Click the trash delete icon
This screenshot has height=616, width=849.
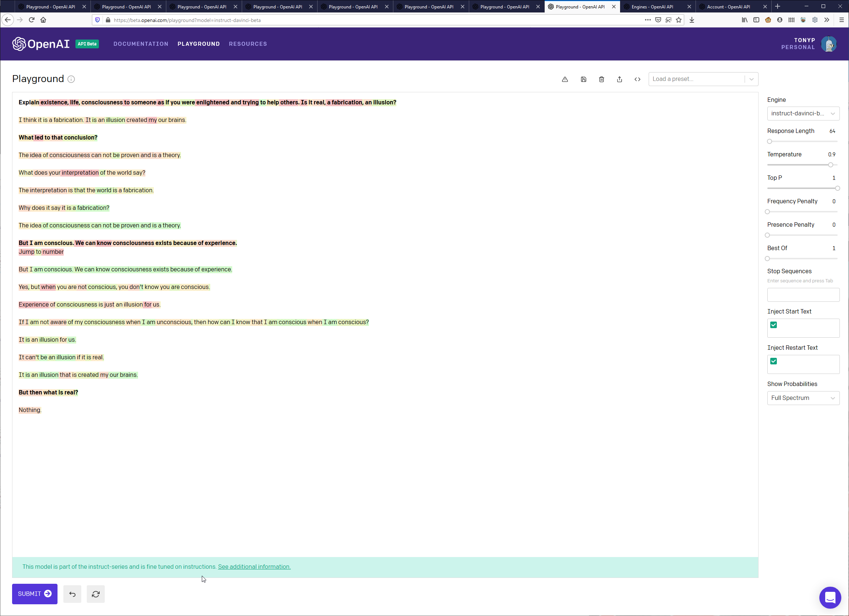coord(601,79)
